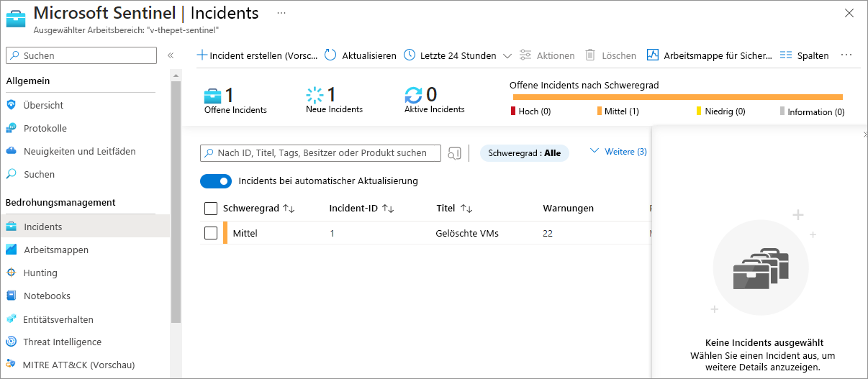The image size is (868, 379).
Task: Click the gray Information (0) swatch
Action: (782, 111)
